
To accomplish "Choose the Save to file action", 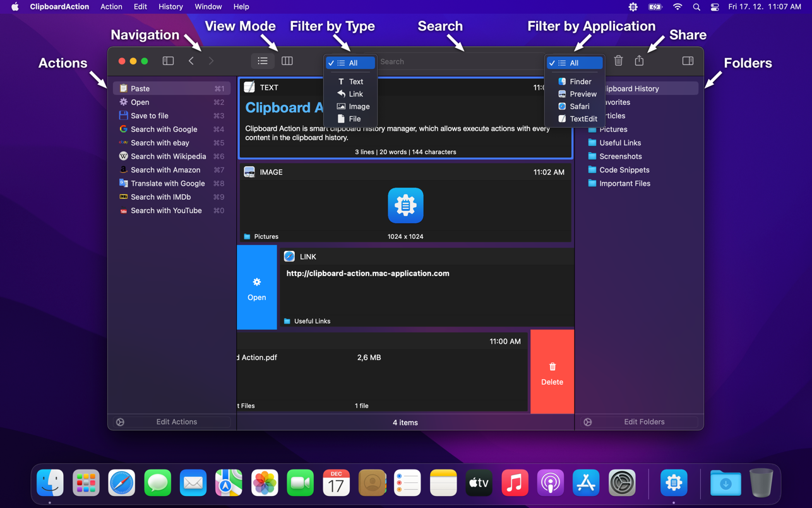I will tap(171, 116).
